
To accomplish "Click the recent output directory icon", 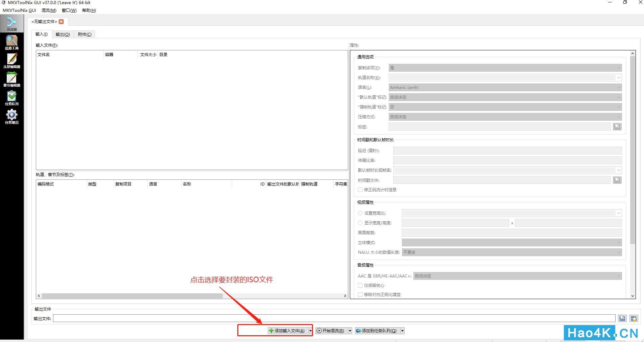I will click(x=634, y=318).
